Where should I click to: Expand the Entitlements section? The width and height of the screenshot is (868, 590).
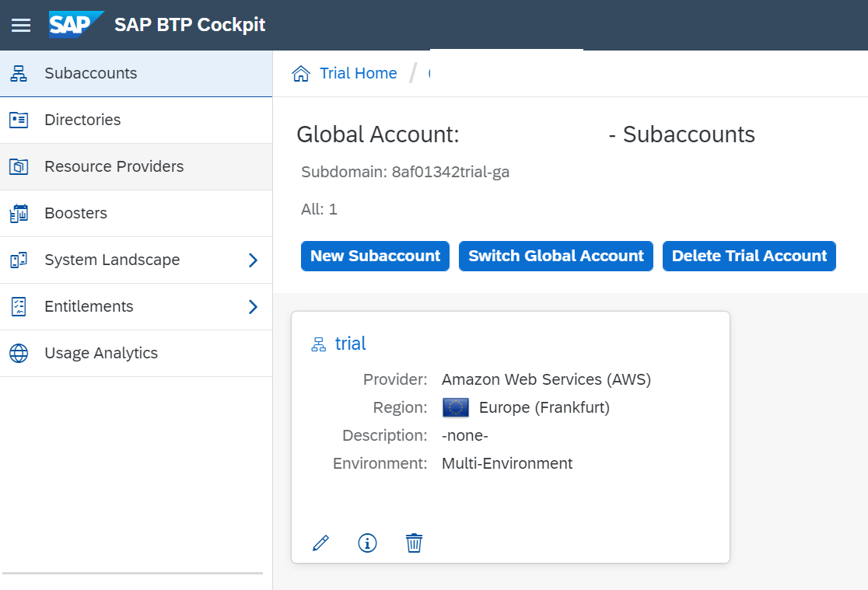pyautogui.click(x=253, y=306)
